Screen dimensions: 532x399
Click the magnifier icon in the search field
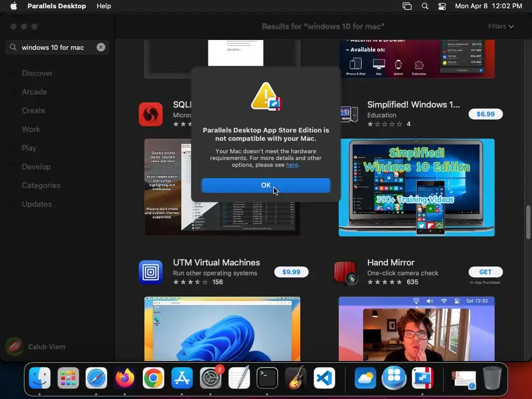13,47
